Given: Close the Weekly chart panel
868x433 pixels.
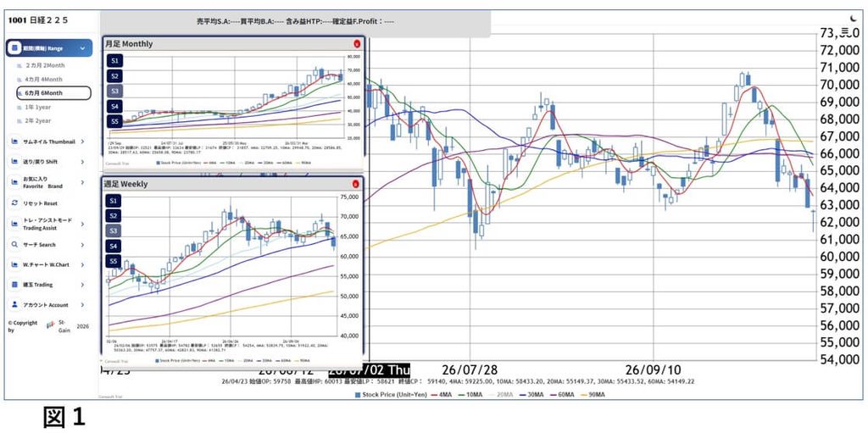Looking at the screenshot, I should 355,184.
